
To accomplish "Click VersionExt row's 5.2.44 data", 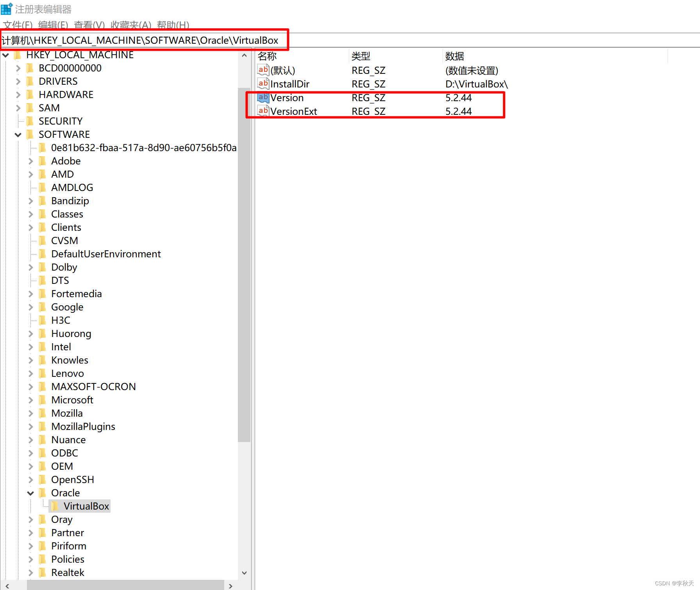I will pyautogui.click(x=459, y=112).
